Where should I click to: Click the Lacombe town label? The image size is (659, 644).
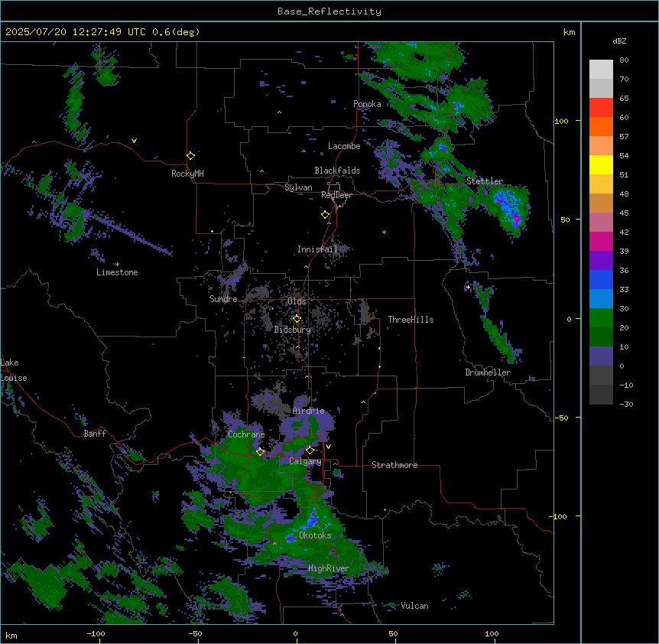coord(344,146)
